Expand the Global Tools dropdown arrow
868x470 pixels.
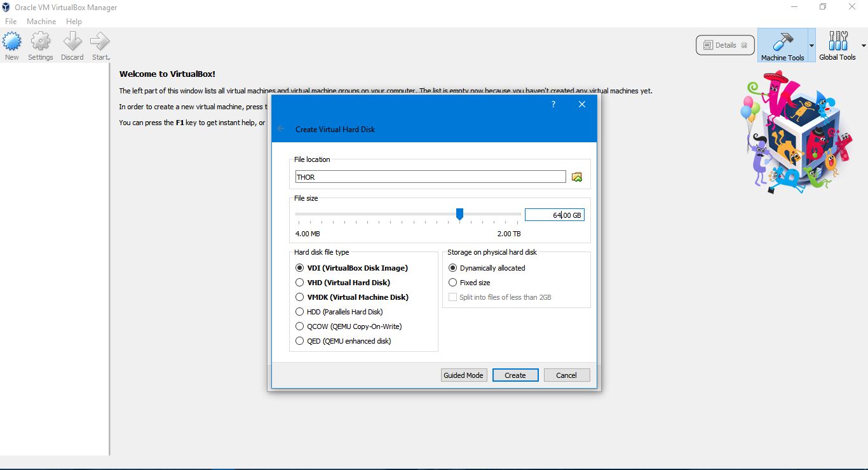[x=864, y=46]
